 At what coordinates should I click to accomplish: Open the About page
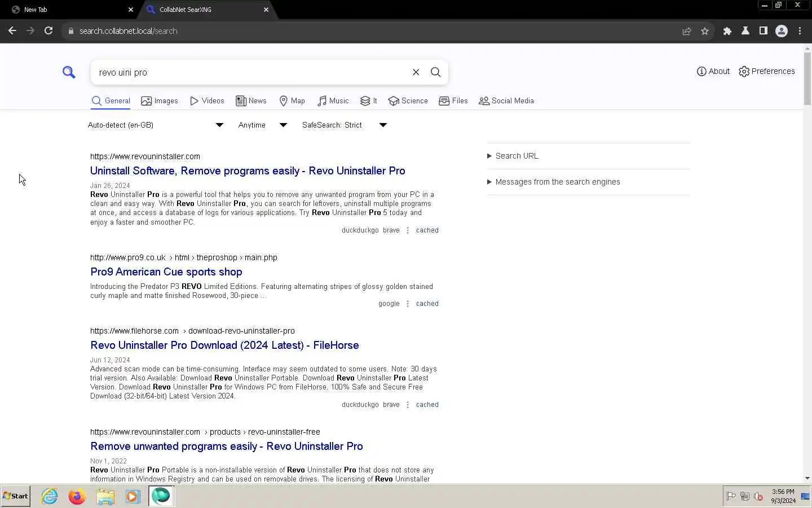(713, 71)
